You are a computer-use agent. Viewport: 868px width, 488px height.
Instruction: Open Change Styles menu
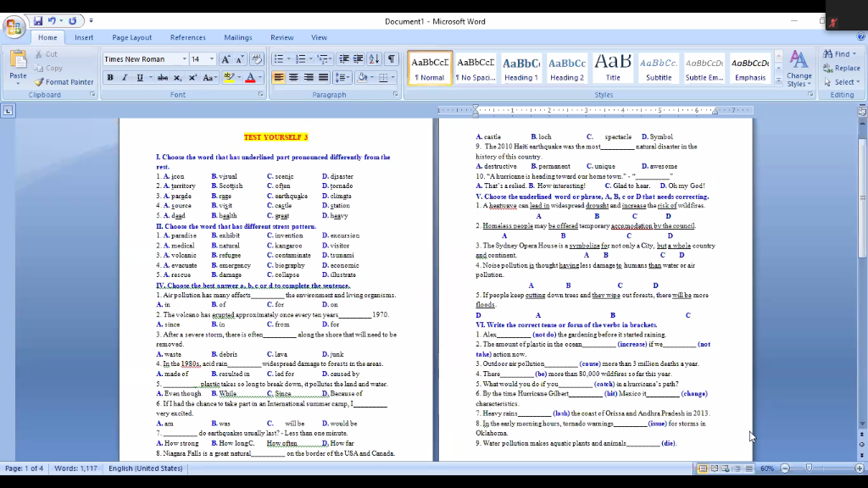(798, 69)
